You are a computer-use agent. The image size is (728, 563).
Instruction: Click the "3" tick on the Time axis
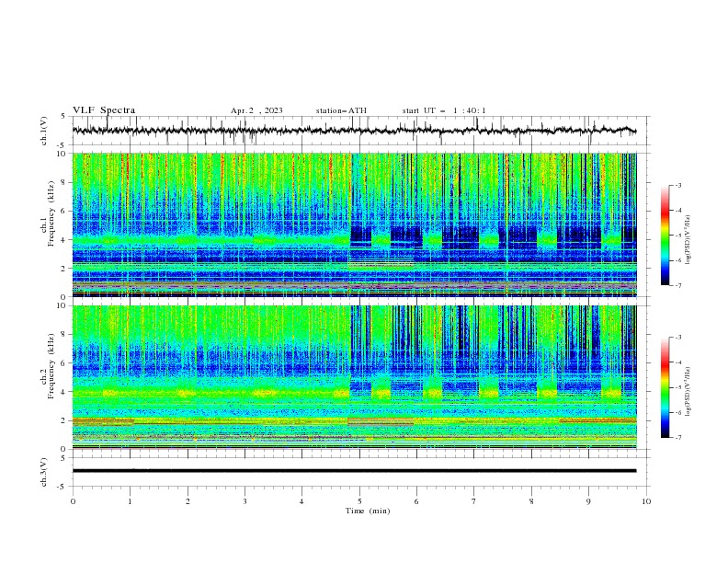pyautogui.click(x=245, y=501)
